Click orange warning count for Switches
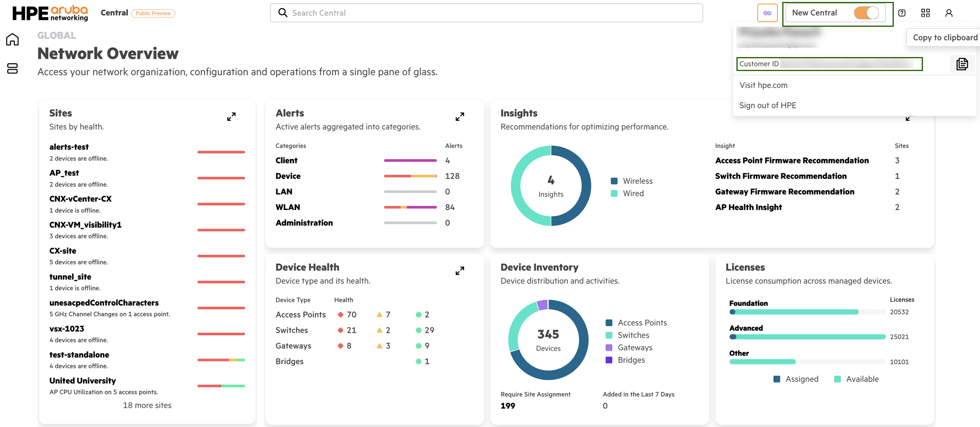The height and width of the screenshot is (427, 980). 383,330
